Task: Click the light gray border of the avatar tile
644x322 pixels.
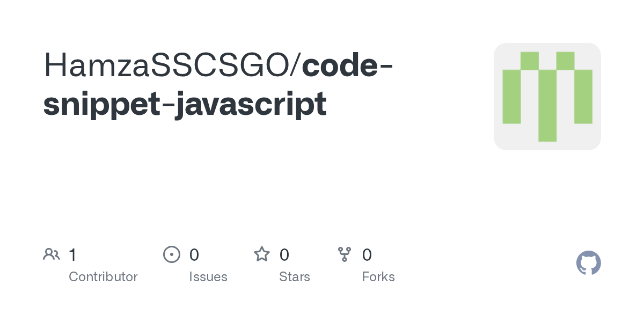Action: coord(497,97)
